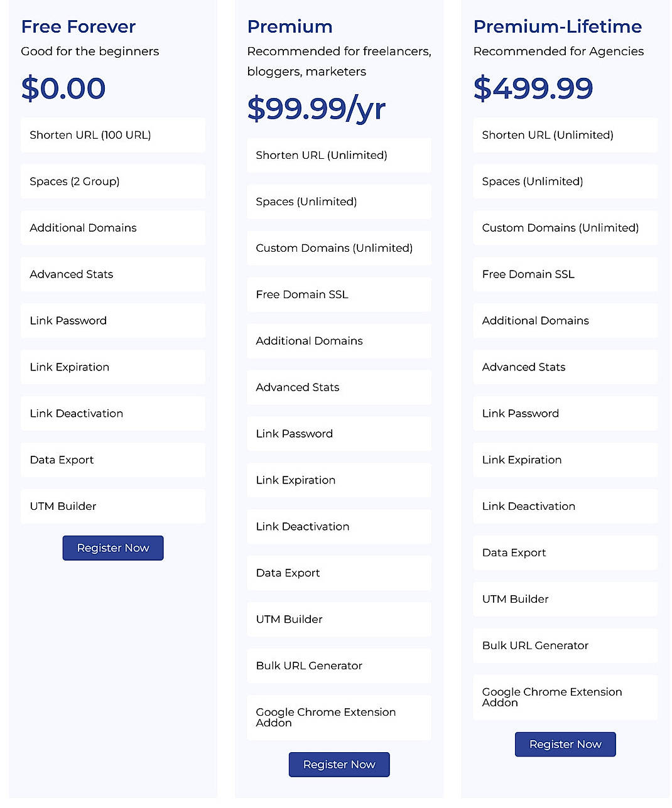This screenshot has width=672, height=808.
Task: Click UTM Builder in the Free Forever column
Action: click(112, 506)
